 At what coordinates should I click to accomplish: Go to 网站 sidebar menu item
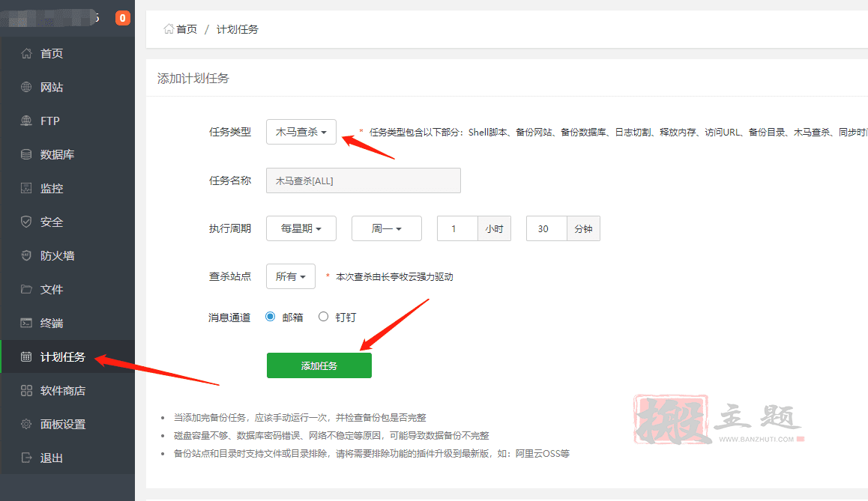click(x=67, y=87)
